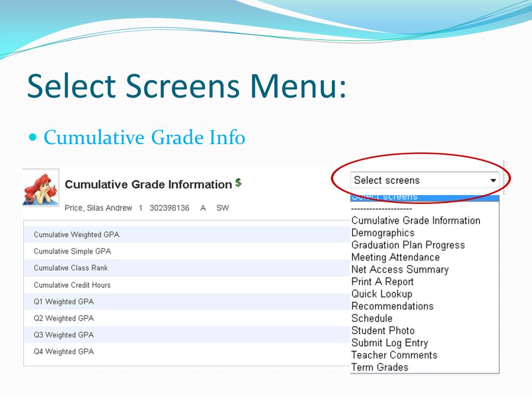The height and width of the screenshot is (399, 532).
Task: Select Graduation Plan Progress option
Action: (x=408, y=245)
